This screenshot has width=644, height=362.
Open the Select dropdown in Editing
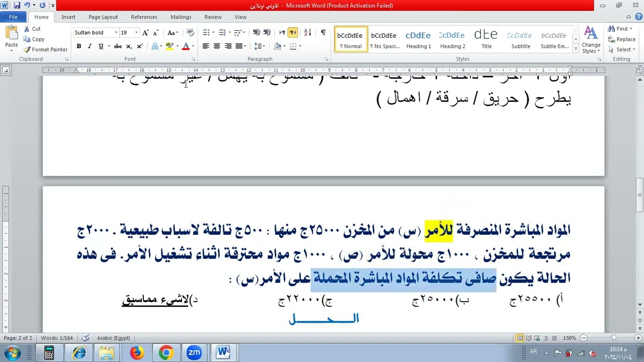pos(622,49)
